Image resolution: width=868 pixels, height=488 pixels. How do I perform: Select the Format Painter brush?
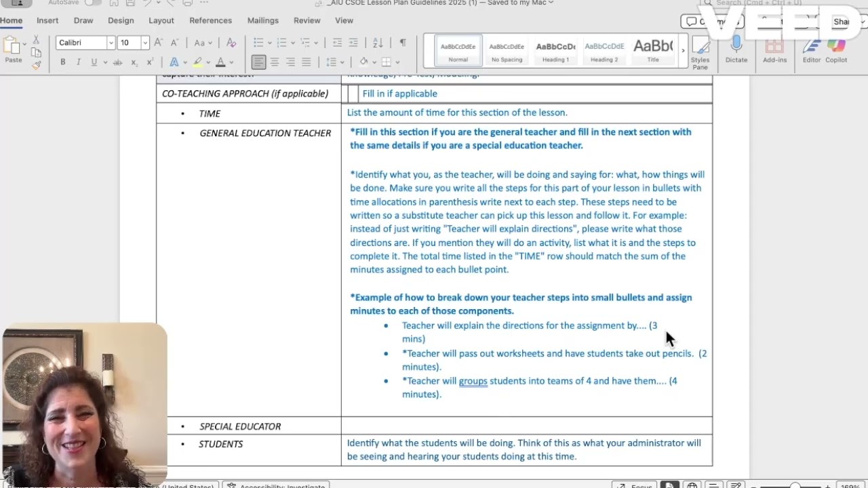(36, 65)
